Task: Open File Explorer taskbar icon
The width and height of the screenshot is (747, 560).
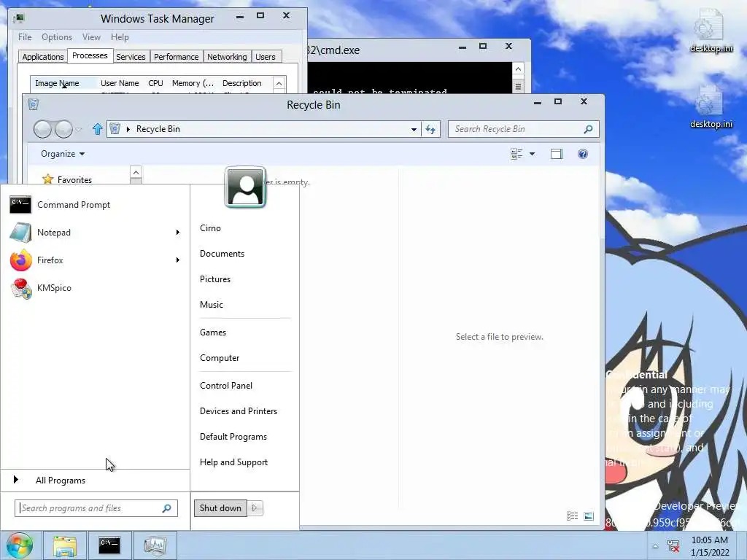Action: [x=65, y=545]
